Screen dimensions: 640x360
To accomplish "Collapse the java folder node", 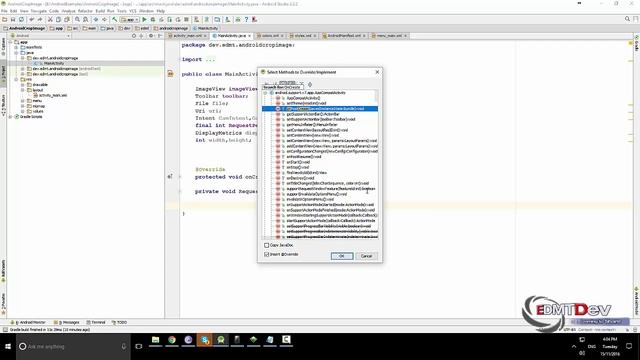I will (x=16, y=53).
